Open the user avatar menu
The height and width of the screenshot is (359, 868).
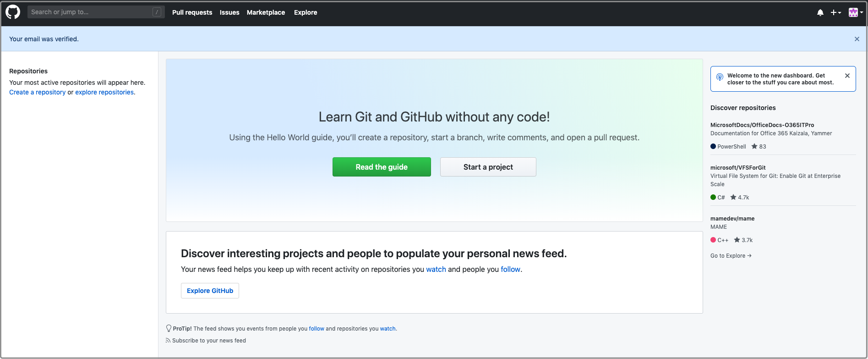click(856, 13)
